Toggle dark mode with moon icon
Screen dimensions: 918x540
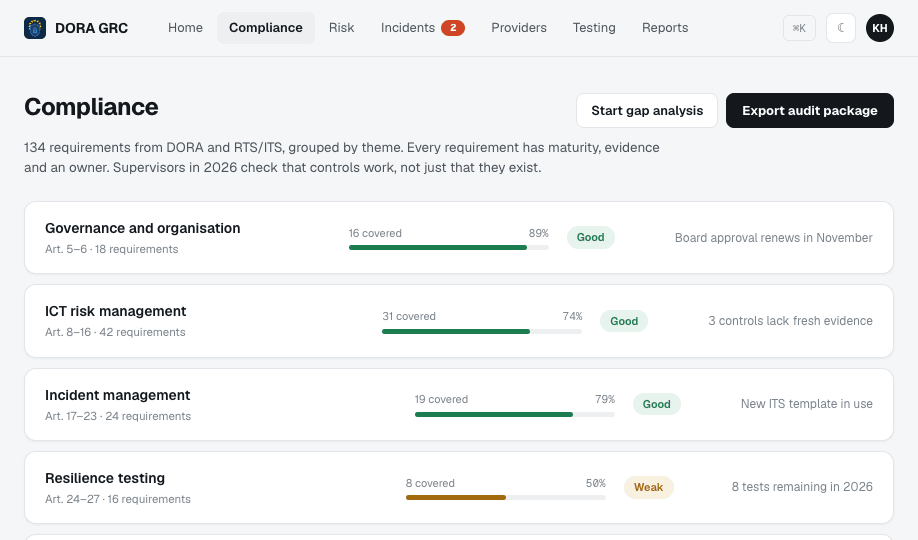coord(841,28)
